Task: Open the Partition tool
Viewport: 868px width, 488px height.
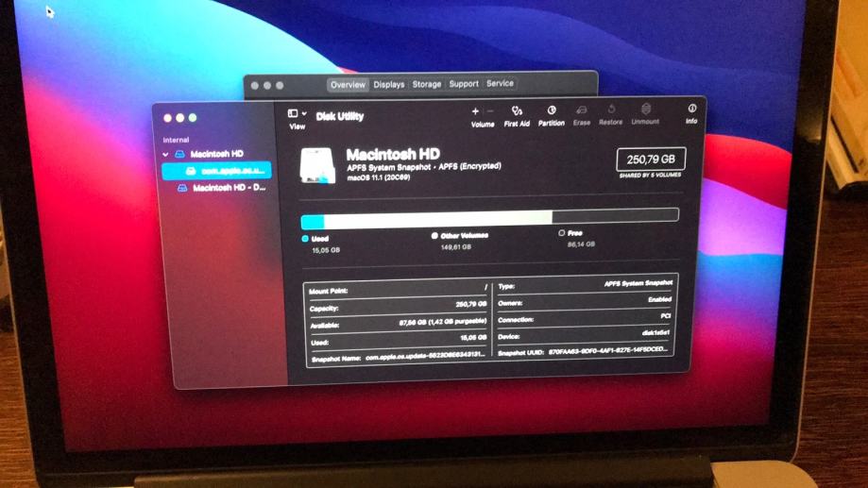Action: coord(552,116)
